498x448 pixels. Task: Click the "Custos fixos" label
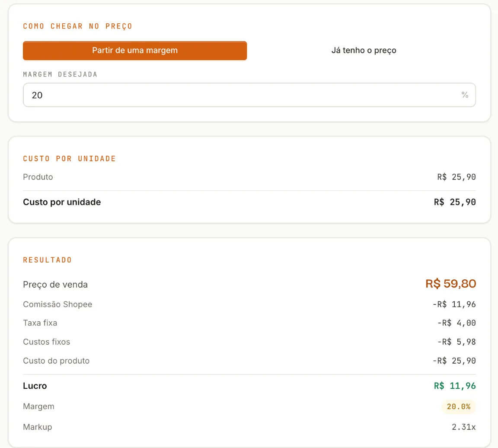(46, 342)
